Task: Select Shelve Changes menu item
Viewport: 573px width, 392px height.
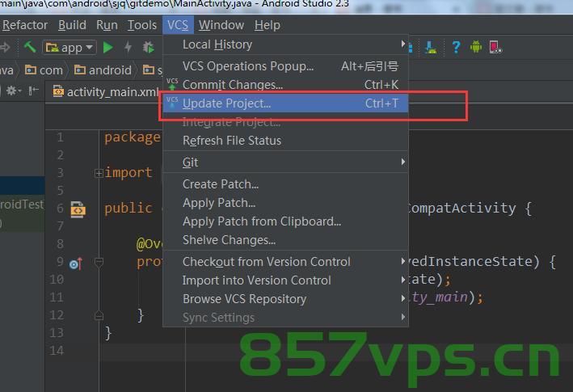Action: [285, 240]
